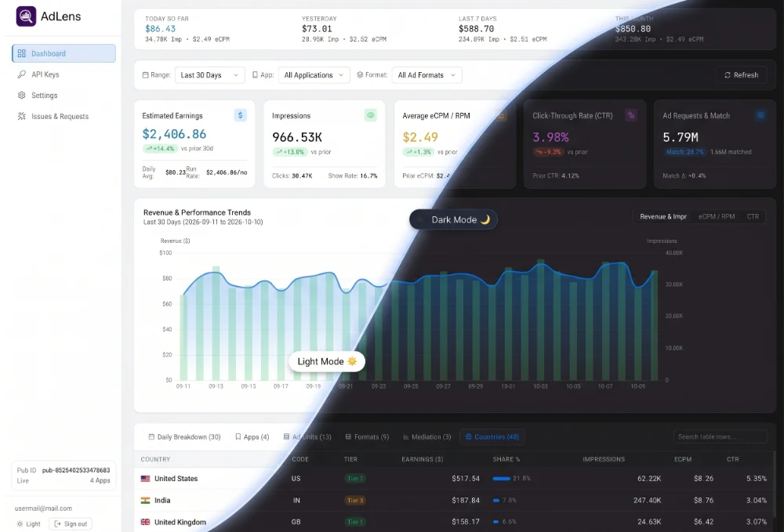Click the dollar icon on Estimated Earnings card
The height and width of the screenshot is (532, 784).
coord(241,115)
